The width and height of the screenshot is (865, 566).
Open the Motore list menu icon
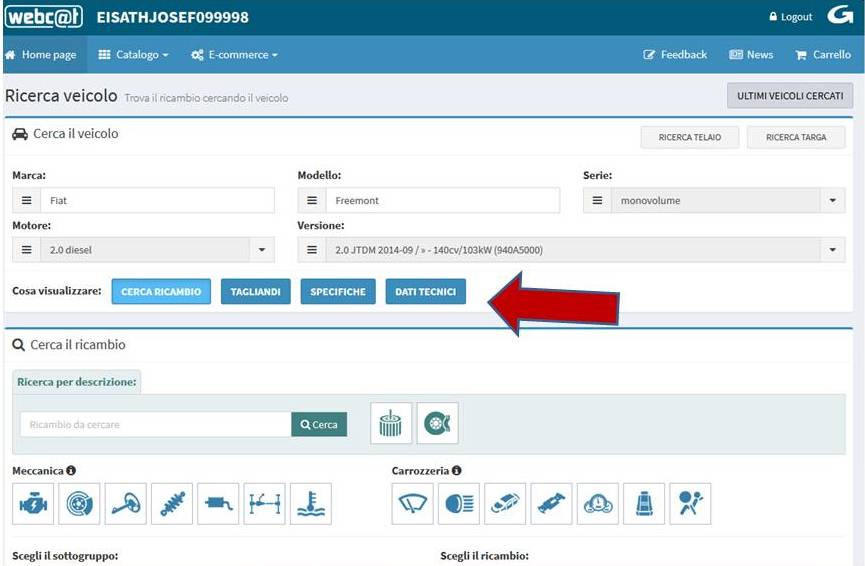pos(26,250)
